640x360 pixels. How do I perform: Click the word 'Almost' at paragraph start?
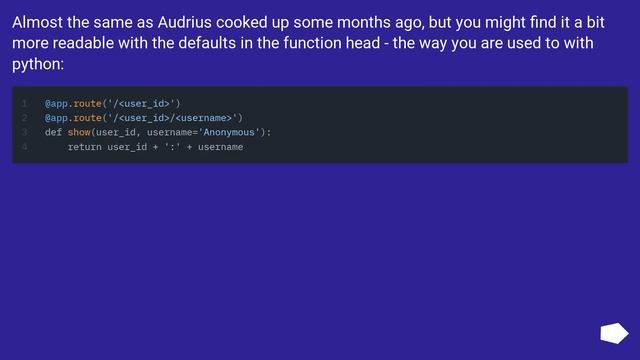(37, 22)
